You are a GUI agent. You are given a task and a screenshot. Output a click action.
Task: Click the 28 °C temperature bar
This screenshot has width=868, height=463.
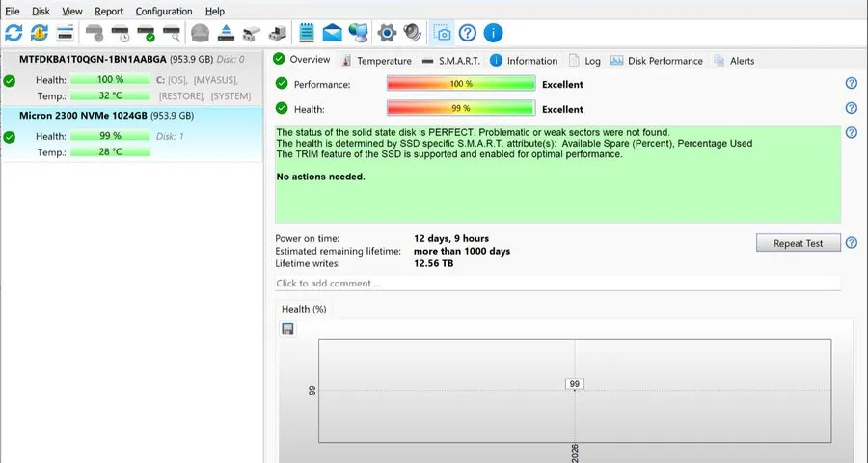coord(110,151)
